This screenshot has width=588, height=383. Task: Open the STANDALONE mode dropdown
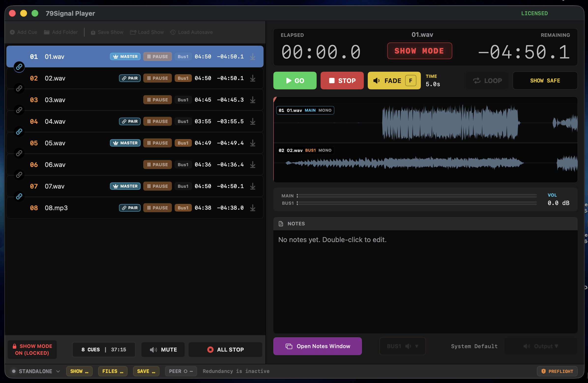(x=36, y=371)
